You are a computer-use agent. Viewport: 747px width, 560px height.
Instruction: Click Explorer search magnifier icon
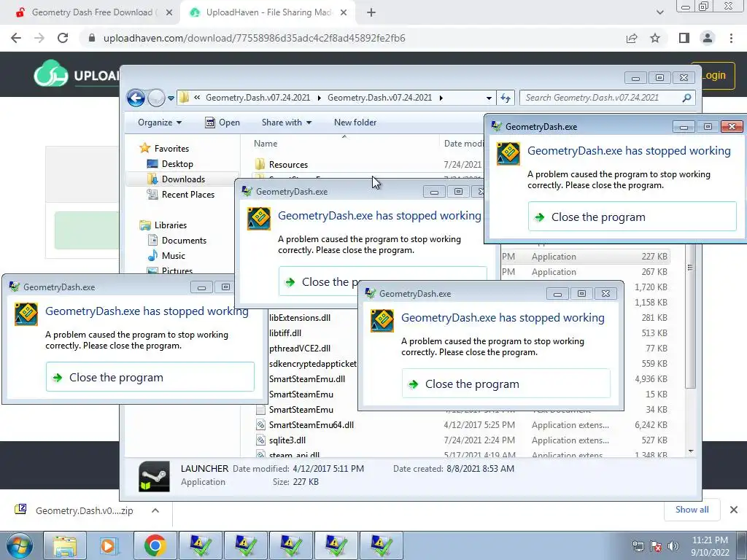686,98
